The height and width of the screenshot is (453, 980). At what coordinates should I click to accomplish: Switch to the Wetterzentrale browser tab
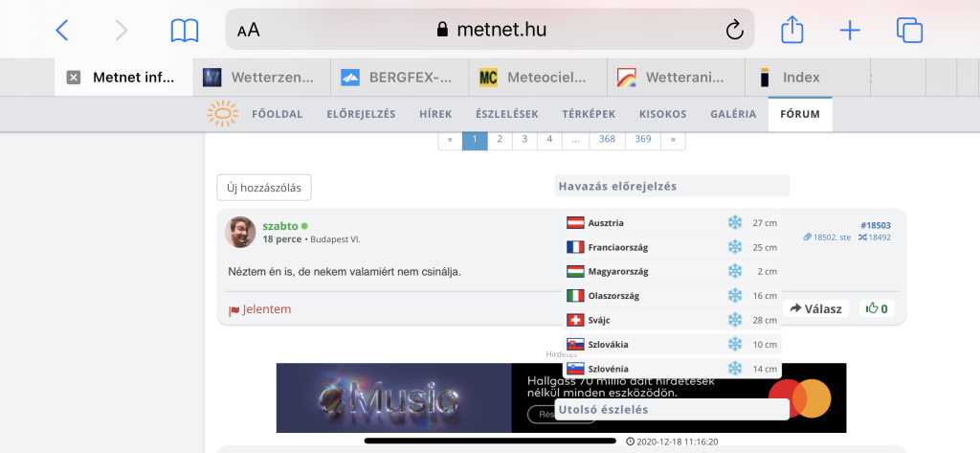pos(260,78)
